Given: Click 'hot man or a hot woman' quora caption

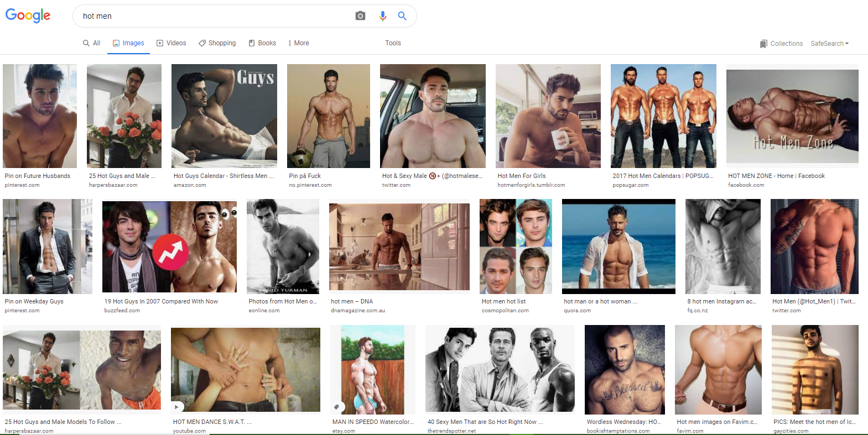Looking at the screenshot, I should pyautogui.click(x=600, y=301).
